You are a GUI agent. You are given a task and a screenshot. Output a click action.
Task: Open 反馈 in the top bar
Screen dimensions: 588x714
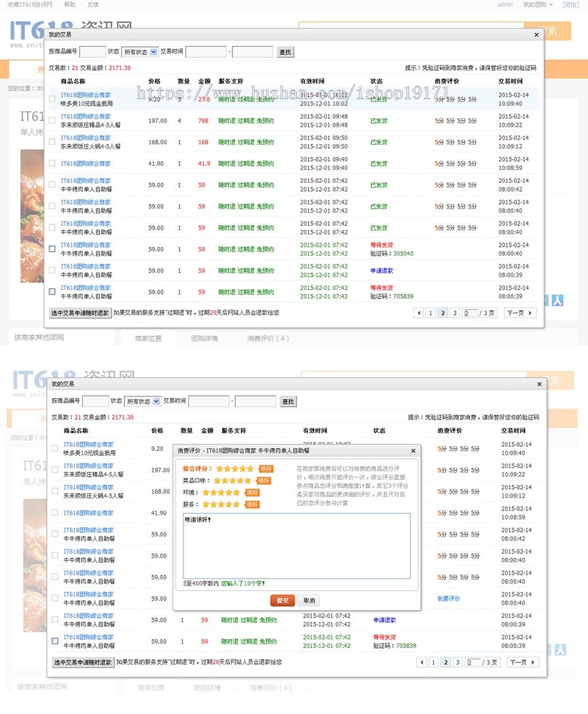coord(93,5)
